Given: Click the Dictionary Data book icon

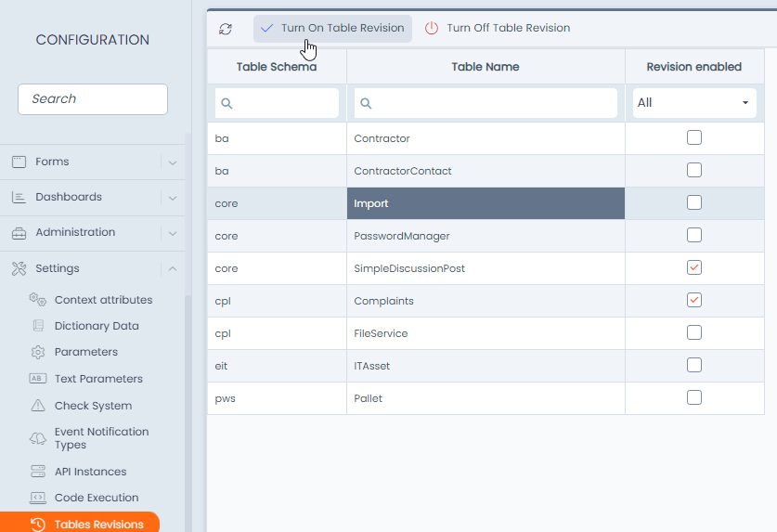Looking at the screenshot, I should pos(38,326).
